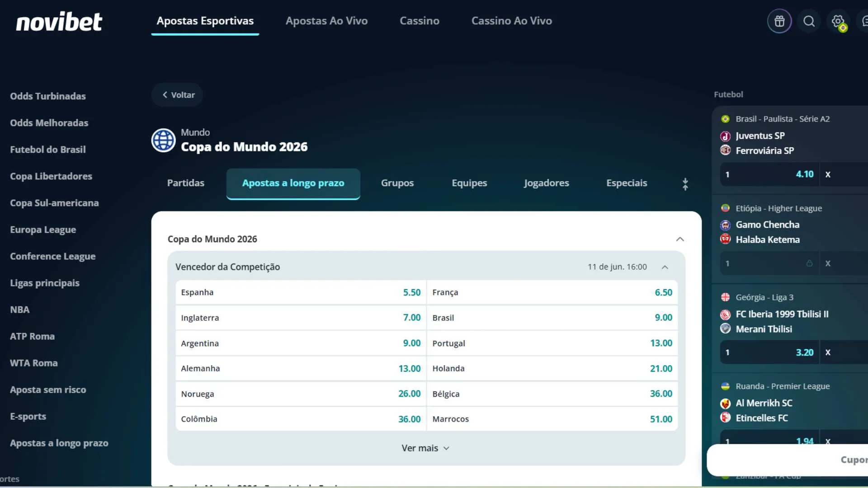Viewport: 868px width, 488px height.
Task: Click the novibet logo
Action: (x=59, y=22)
